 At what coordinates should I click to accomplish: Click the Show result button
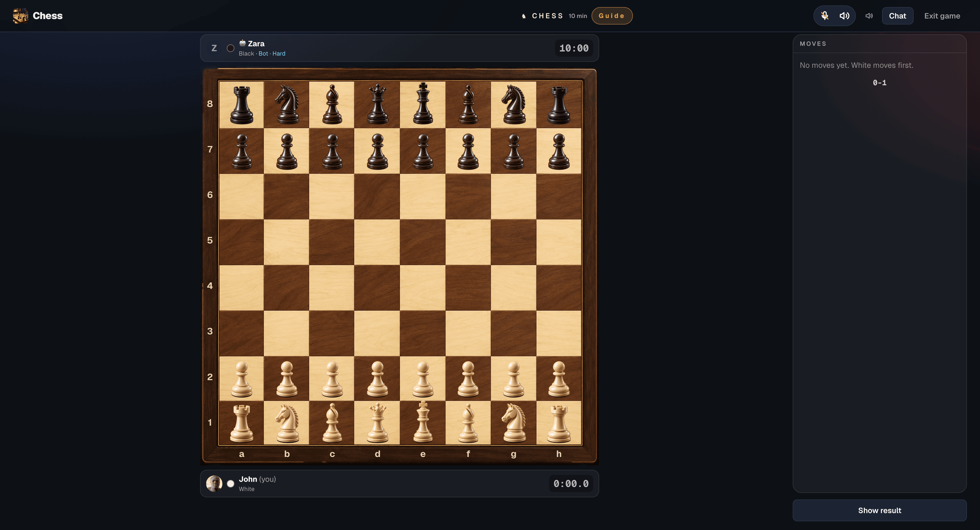(880, 510)
